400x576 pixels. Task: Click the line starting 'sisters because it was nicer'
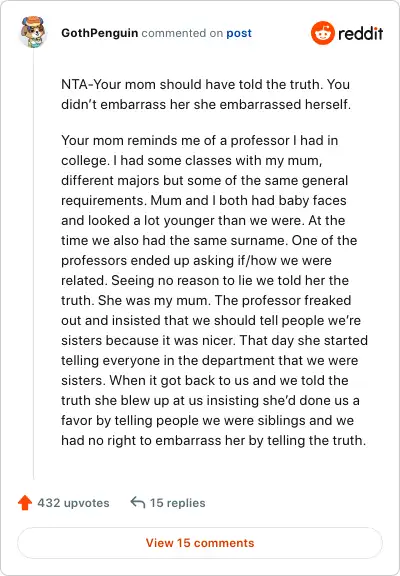pos(215,340)
